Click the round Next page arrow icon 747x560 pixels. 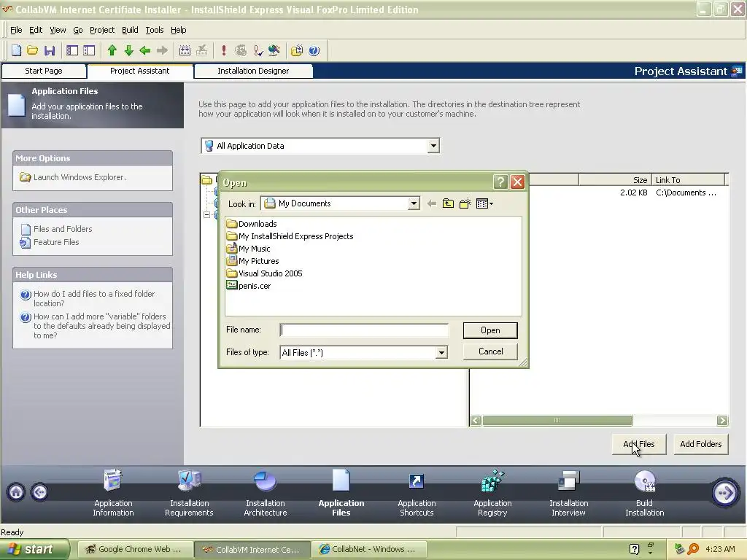725,492
